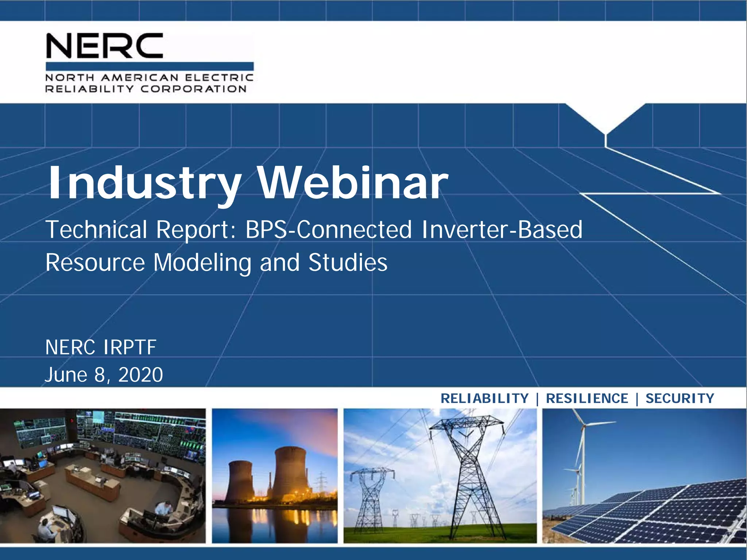Click the RESILIENCE tagline word

pyautogui.click(x=587, y=398)
